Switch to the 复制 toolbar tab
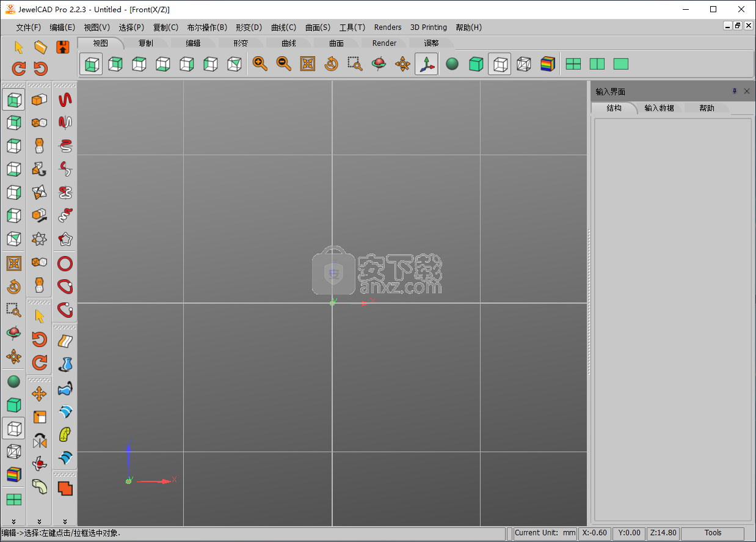The image size is (756, 542). pos(146,43)
